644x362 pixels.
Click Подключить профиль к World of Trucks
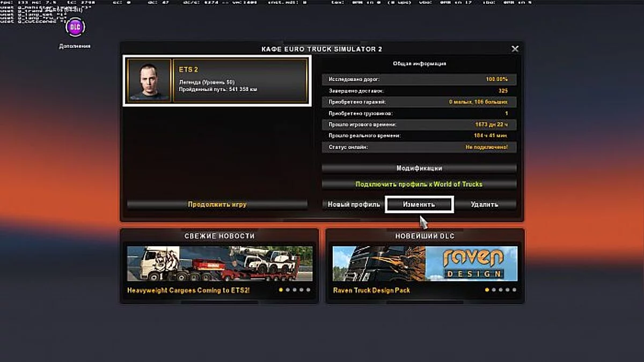coord(419,183)
